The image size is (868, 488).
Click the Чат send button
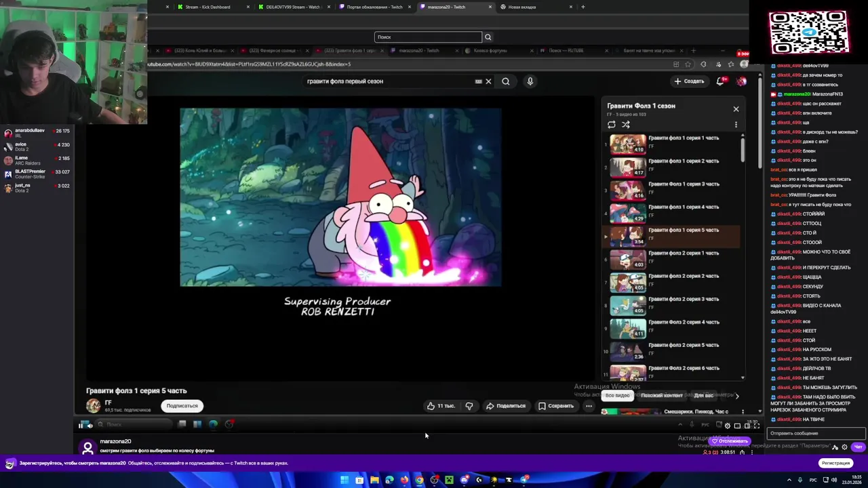(x=858, y=447)
